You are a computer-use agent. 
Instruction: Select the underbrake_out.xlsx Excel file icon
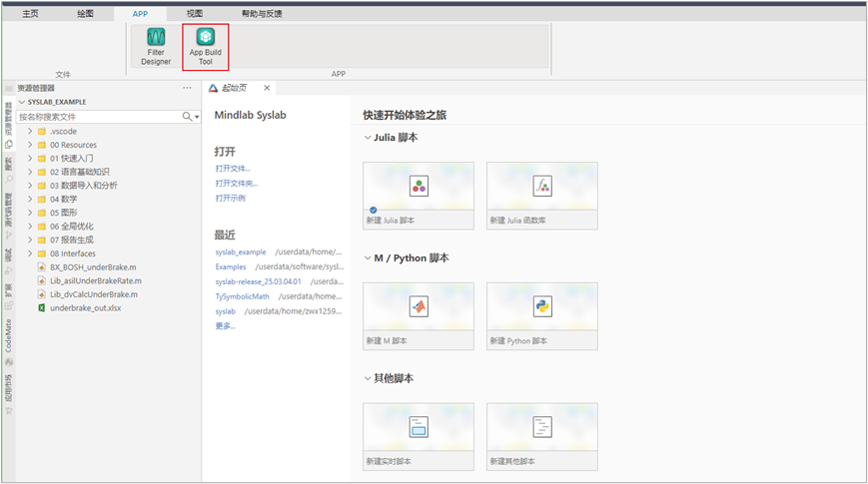click(42, 308)
